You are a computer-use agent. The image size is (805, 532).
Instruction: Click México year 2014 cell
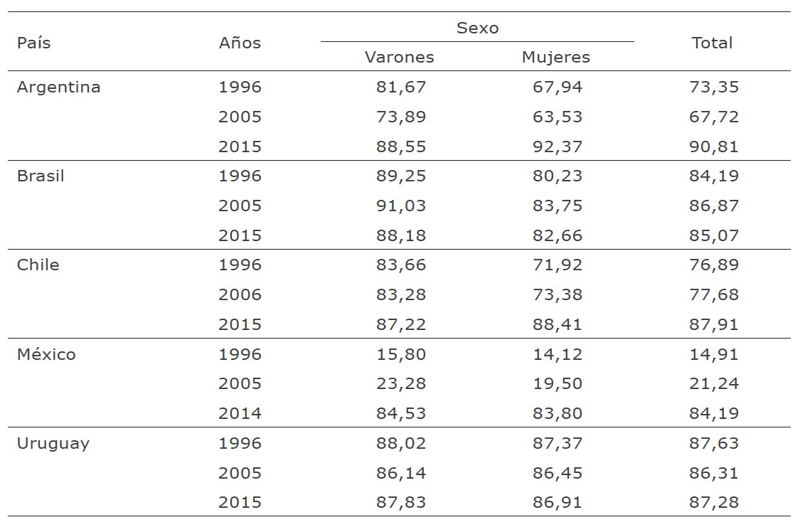pyautogui.click(x=240, y=413)
